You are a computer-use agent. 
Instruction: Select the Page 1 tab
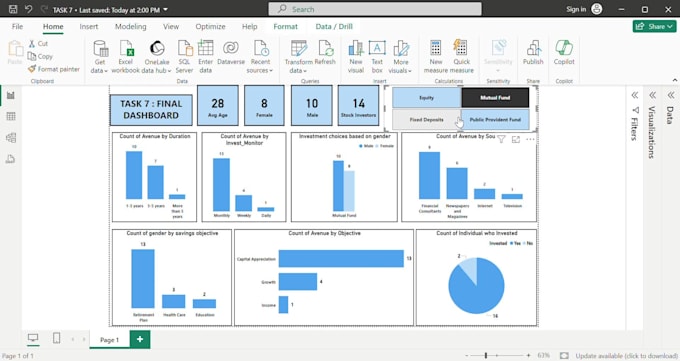[x=109, y=340]
